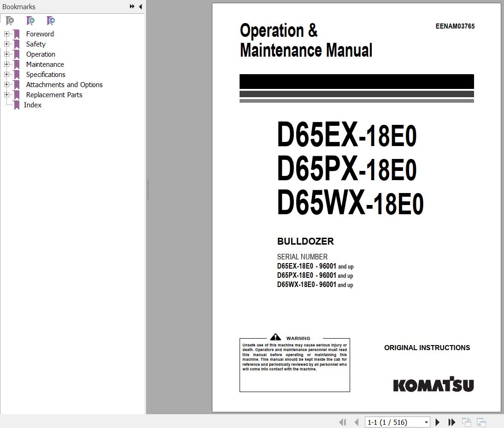Click the WARNING paragraph text box
Screen dimensions: 504x428
(295, 365)
